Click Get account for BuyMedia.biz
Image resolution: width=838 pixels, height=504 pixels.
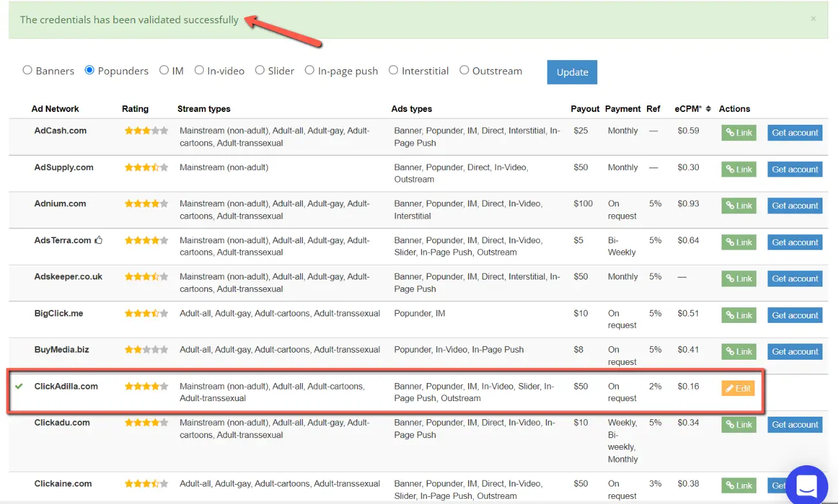pyautogui.click(x=795, y=352)
